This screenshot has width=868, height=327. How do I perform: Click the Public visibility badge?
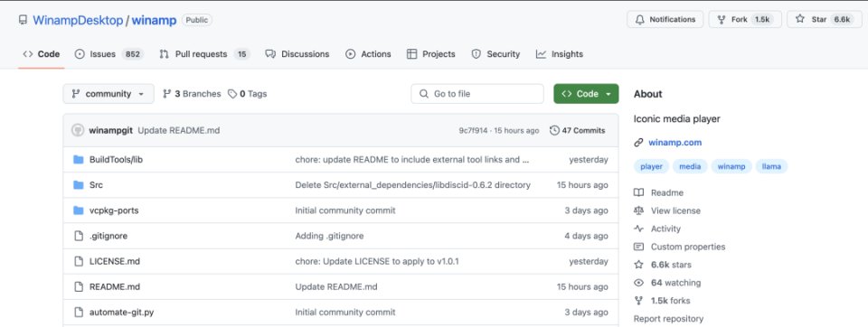(x=196, y=20)
